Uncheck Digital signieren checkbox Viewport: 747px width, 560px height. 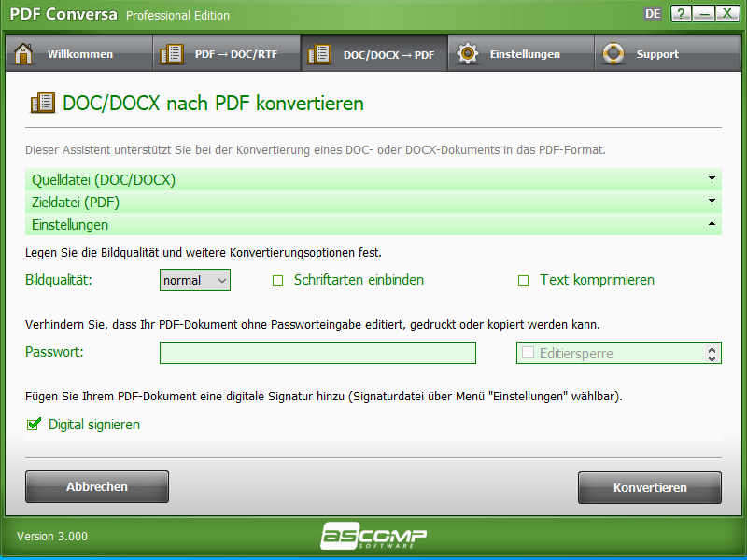coord(35,424)
